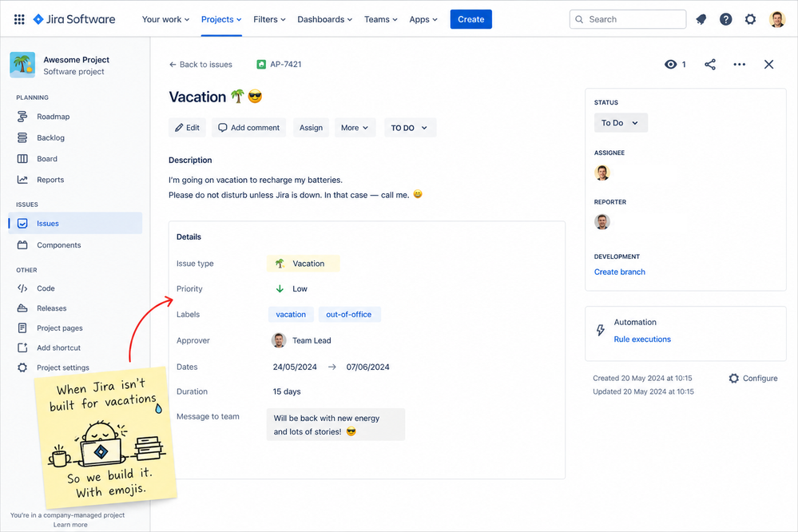Image resolution: width=798 pixels, height=532 pixels.
Task: Open the app switcher grid icon
Action: coord(19,19)
